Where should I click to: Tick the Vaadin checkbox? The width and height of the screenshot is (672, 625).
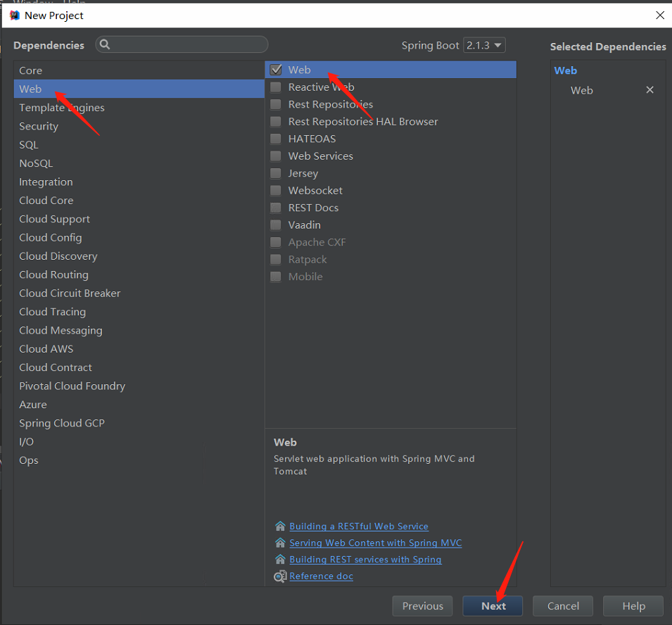click(x=276, y=225)
